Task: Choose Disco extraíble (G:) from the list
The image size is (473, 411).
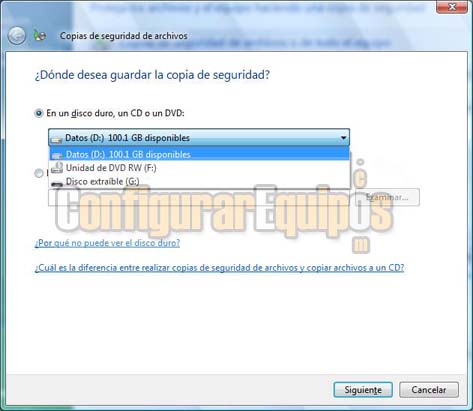Action: [x=199, y=181]
